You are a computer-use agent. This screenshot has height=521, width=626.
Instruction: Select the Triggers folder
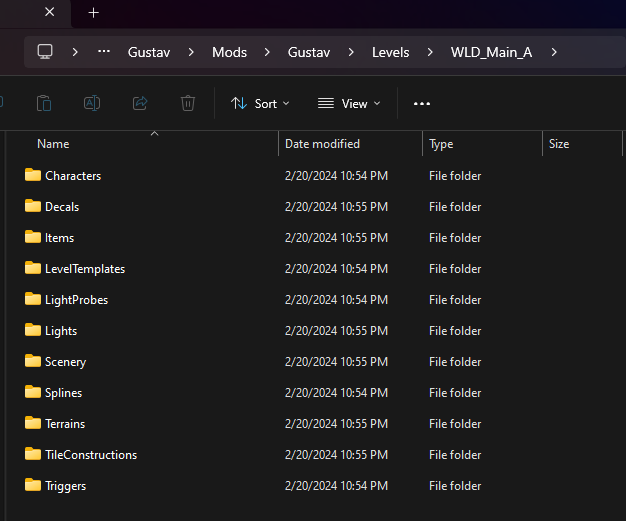click(55, 486)
